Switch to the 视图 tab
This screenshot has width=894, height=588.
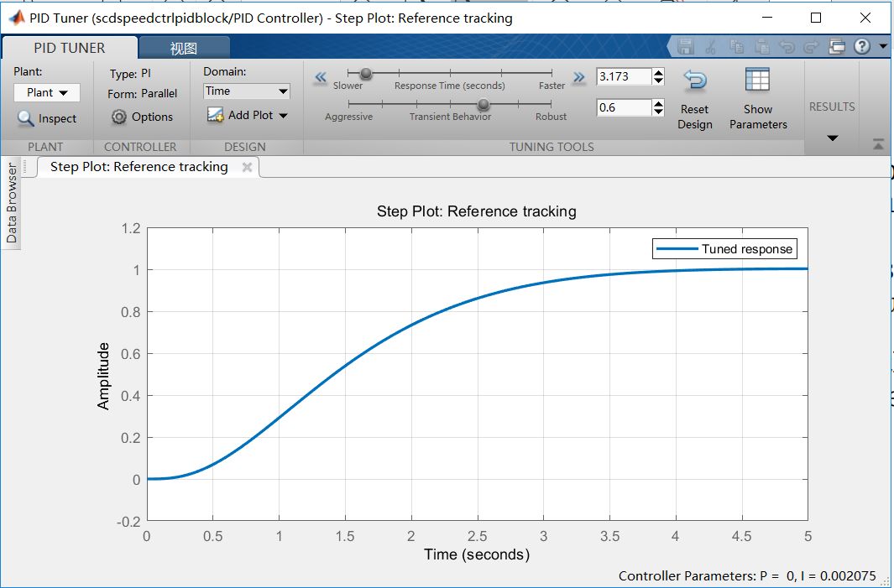point(184,48)
